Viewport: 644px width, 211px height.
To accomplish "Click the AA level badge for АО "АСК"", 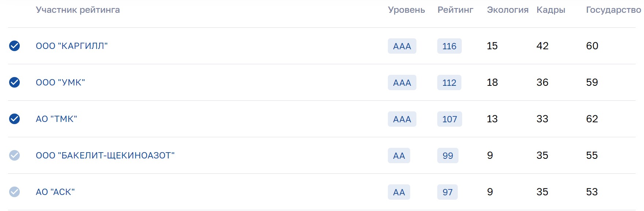I will tap(399, 192).
